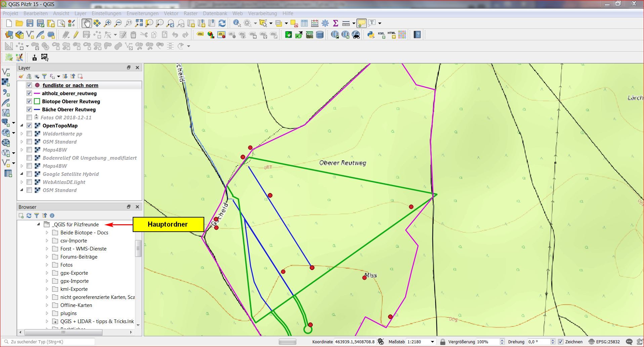Open the Maßstab scale dropdown
Screen dimensions: 644x347
point(432,342)
